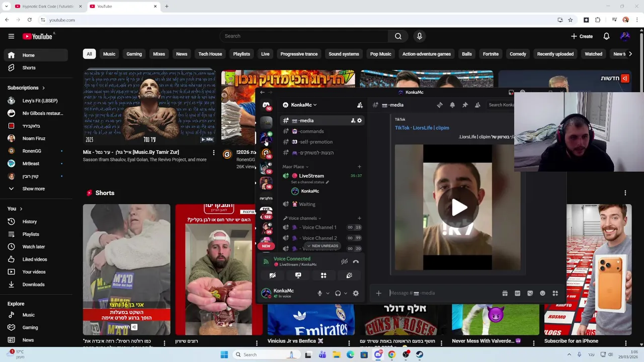
Task: Add channel to Voice channels category
Action: click(359, 218)
